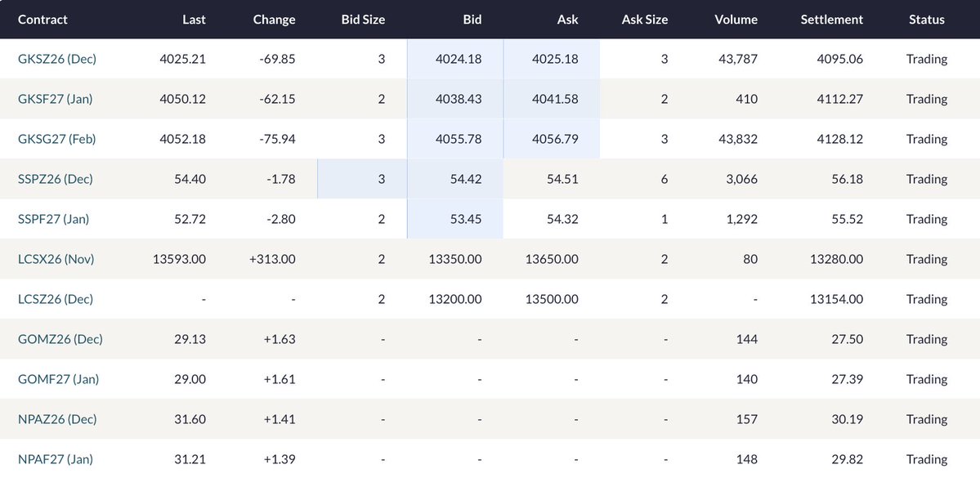
Task: Click the Ask column header
Action: click(567, 20)
